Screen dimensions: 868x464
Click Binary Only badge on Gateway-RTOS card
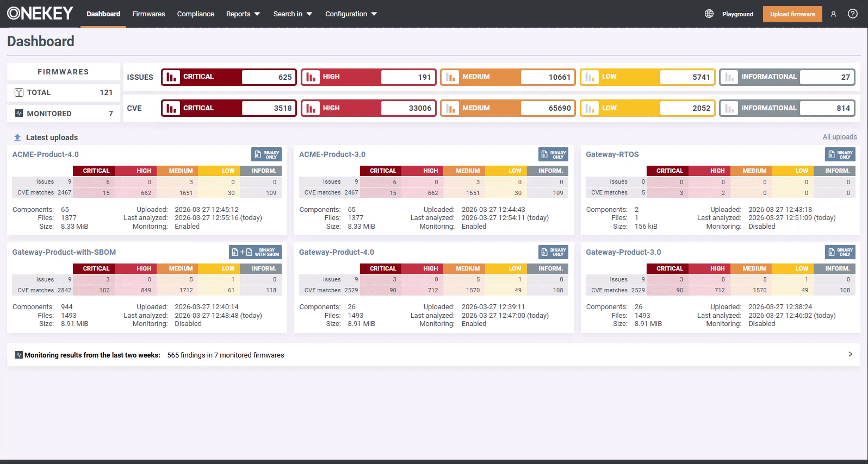click(x=840, y=154)
